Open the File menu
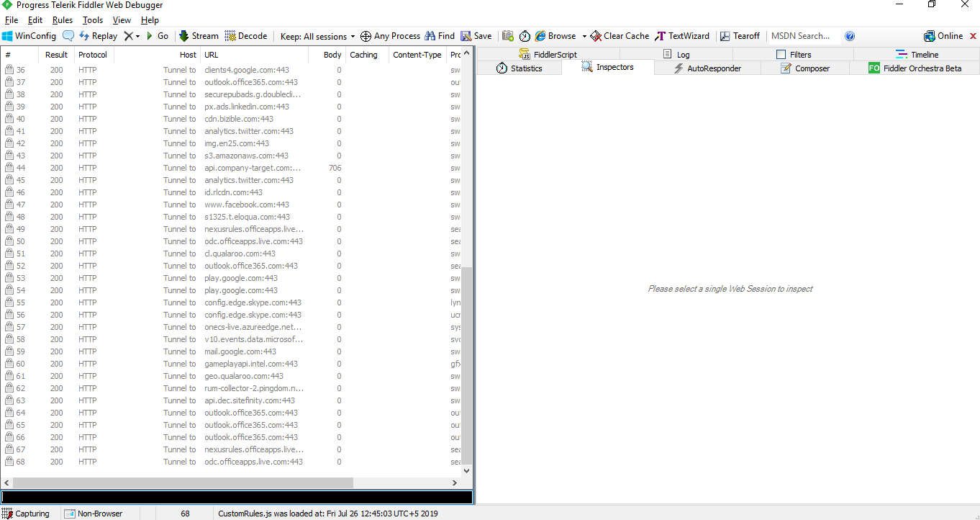Screen dimensions: 980x520 click(x=12, y=20)
